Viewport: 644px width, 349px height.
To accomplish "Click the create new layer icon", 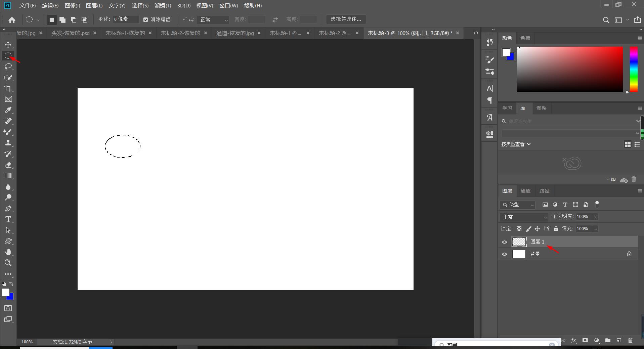I will pyautogui.click(x=619, y=340).
